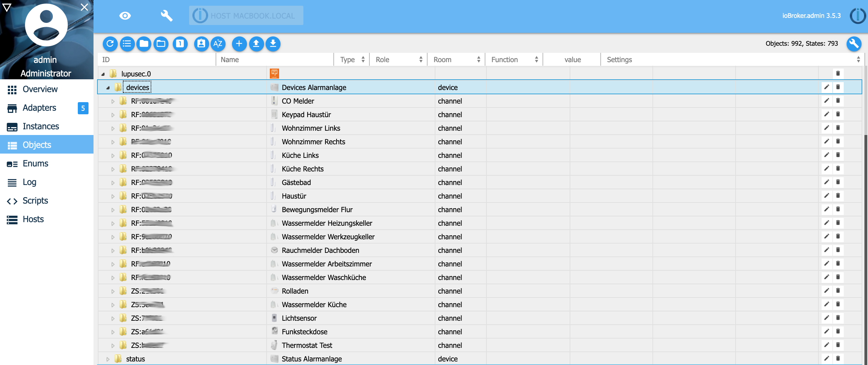Expand the Thermostat Test channel

(x=113, y=346)
